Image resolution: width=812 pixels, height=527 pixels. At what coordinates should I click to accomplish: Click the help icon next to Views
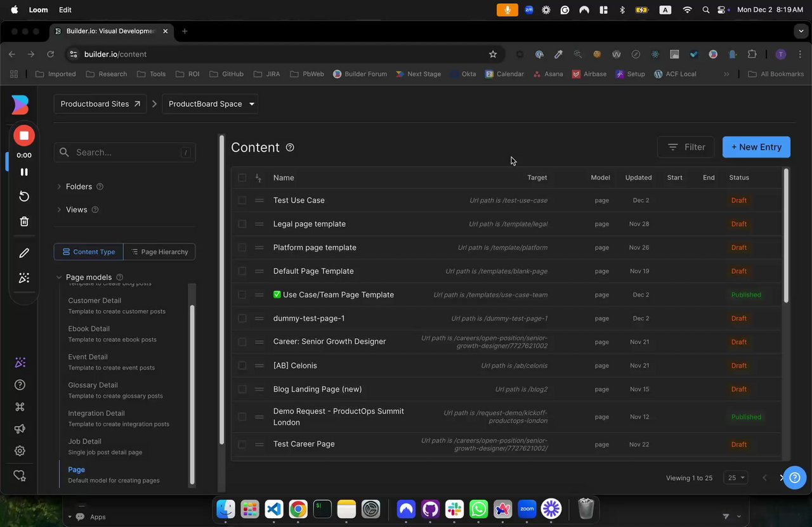click(x=95, y=210)
